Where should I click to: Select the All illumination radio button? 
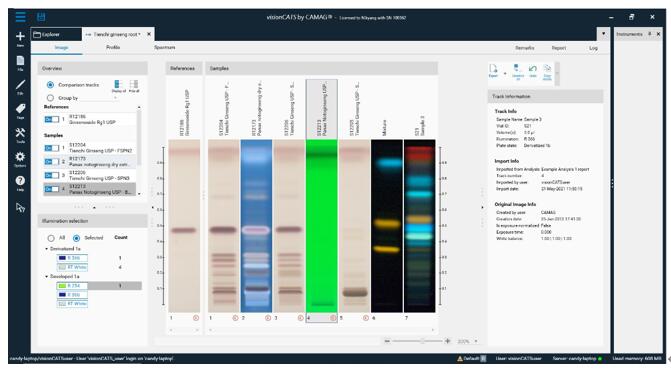(x=51, y=238)
